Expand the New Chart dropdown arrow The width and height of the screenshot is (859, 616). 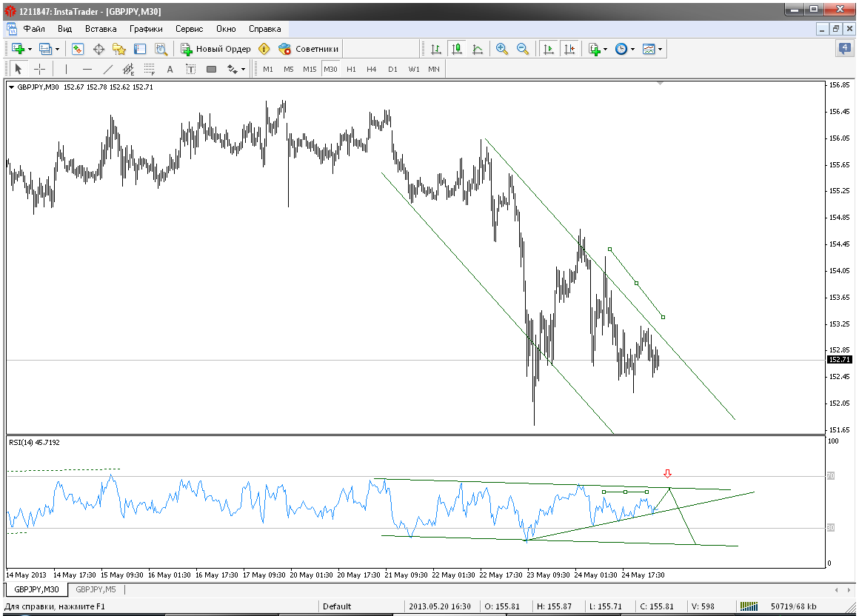click(x=30, y=50)
